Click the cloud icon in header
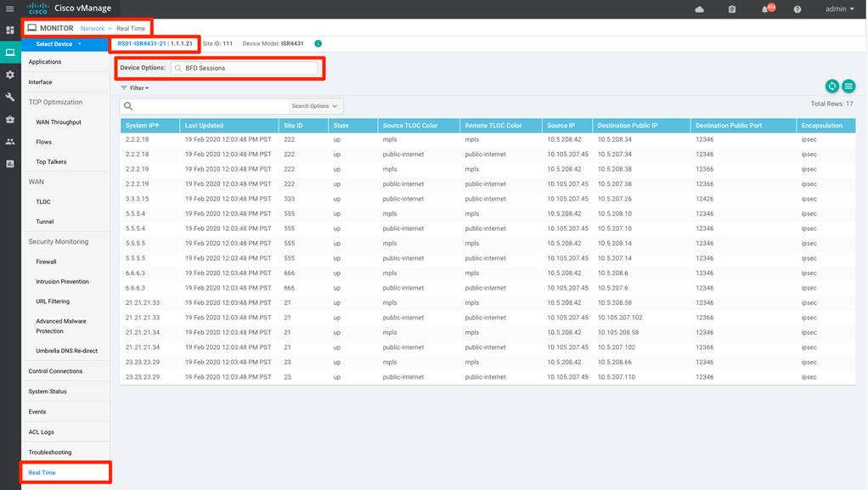The width and height of the screenshot is (868, 490). pos(700,9)
